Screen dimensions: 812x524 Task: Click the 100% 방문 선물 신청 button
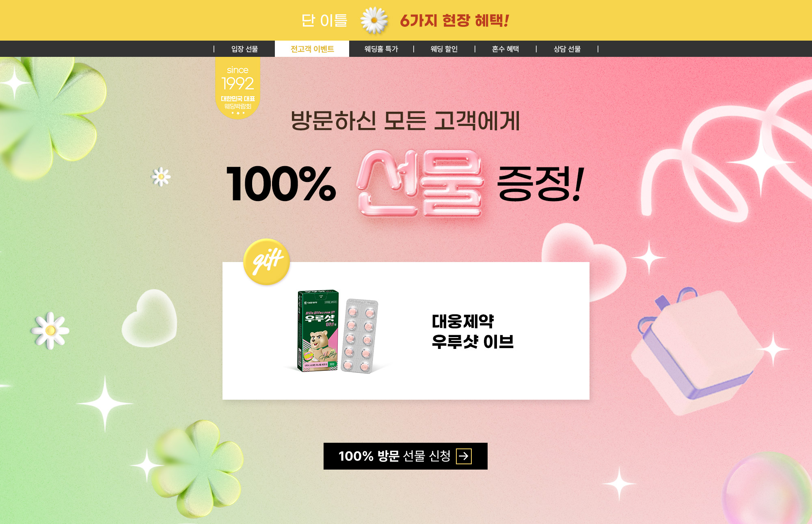pos(406,456)
